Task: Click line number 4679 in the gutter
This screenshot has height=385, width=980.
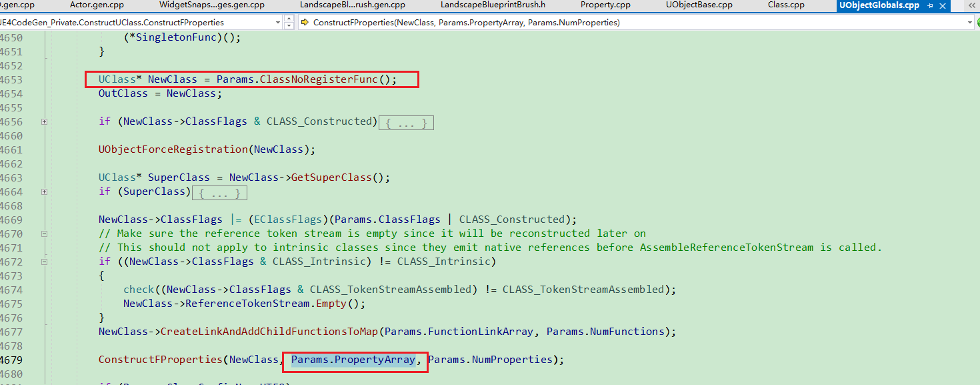Action: click(10, 360)
